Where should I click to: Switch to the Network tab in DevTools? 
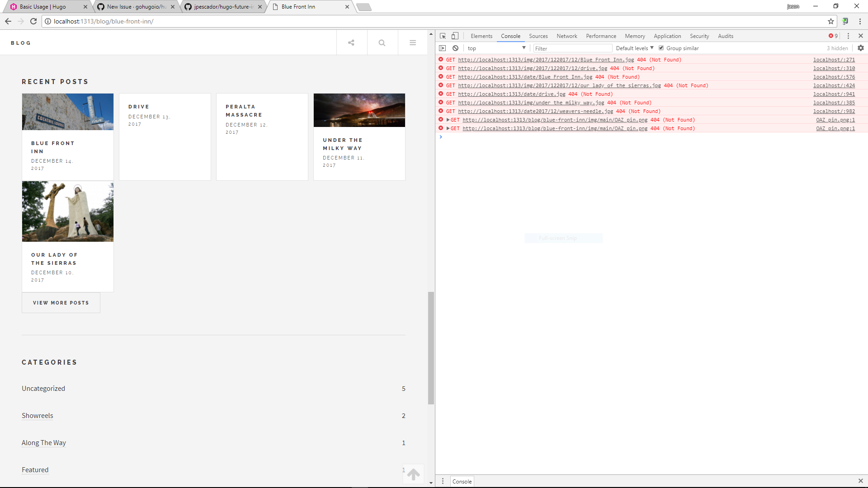point(566,36)
